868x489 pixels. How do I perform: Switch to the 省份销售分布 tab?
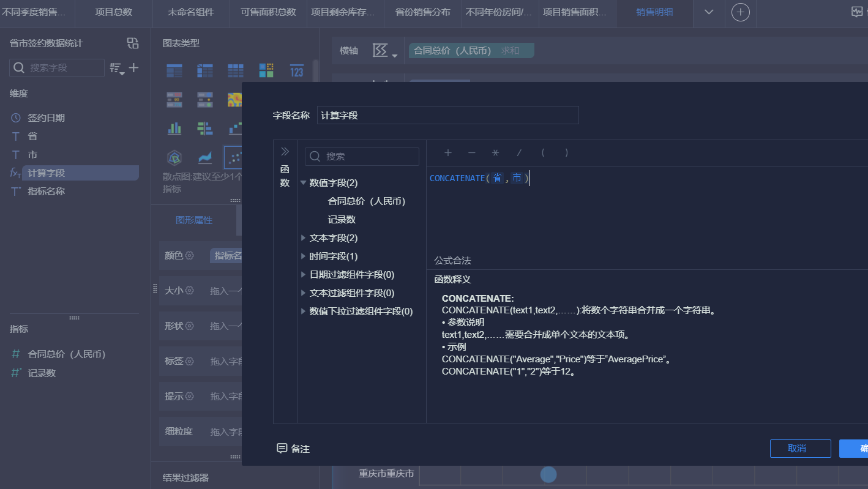(x=423, y=12)
